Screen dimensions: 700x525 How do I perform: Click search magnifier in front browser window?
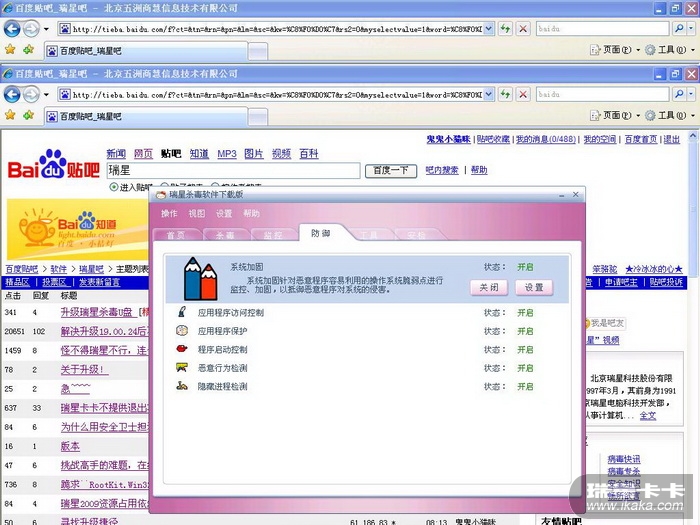(679, 94)
